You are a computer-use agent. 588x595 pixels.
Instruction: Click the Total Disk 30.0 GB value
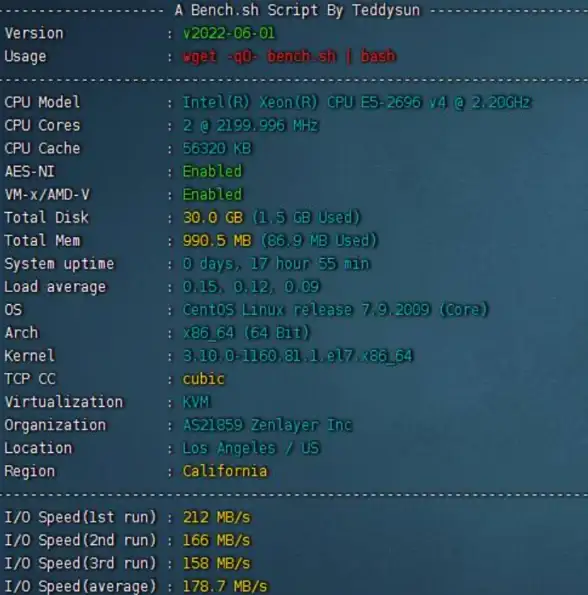[213, 217]
